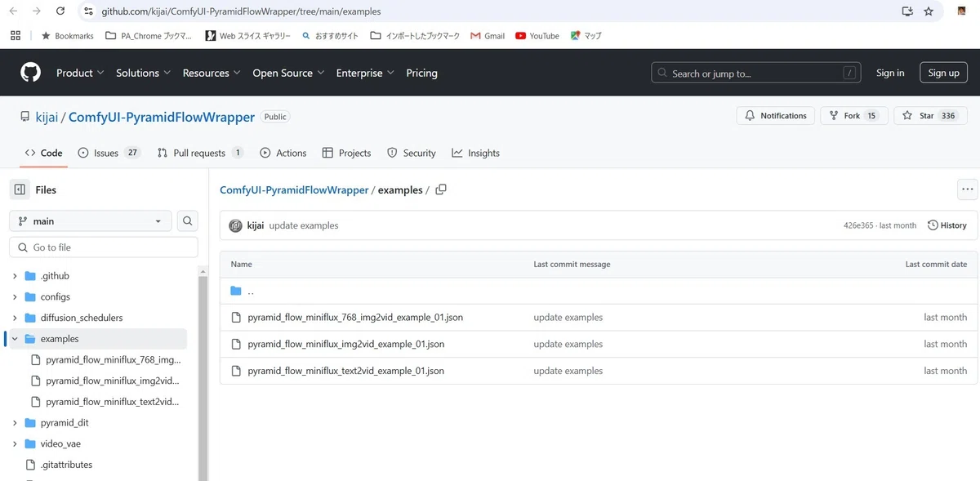Click the Pricing link
The width and height of the screenshot is (980, 481).
tap(421, 73)
